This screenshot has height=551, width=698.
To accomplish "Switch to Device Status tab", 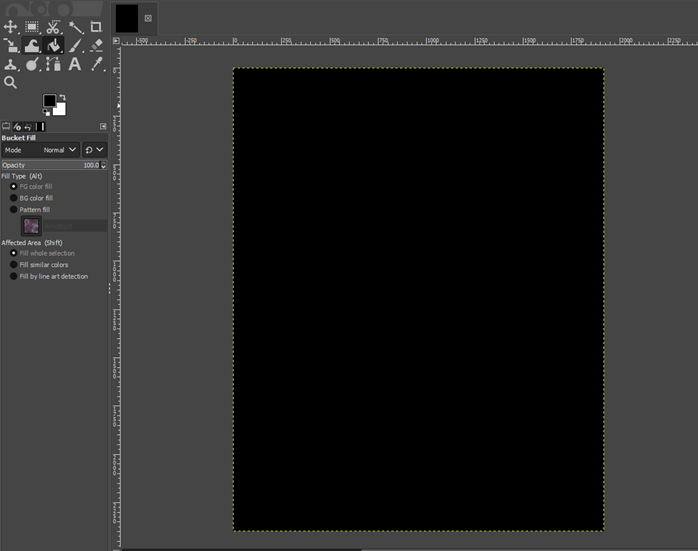I will pos(17,126).
